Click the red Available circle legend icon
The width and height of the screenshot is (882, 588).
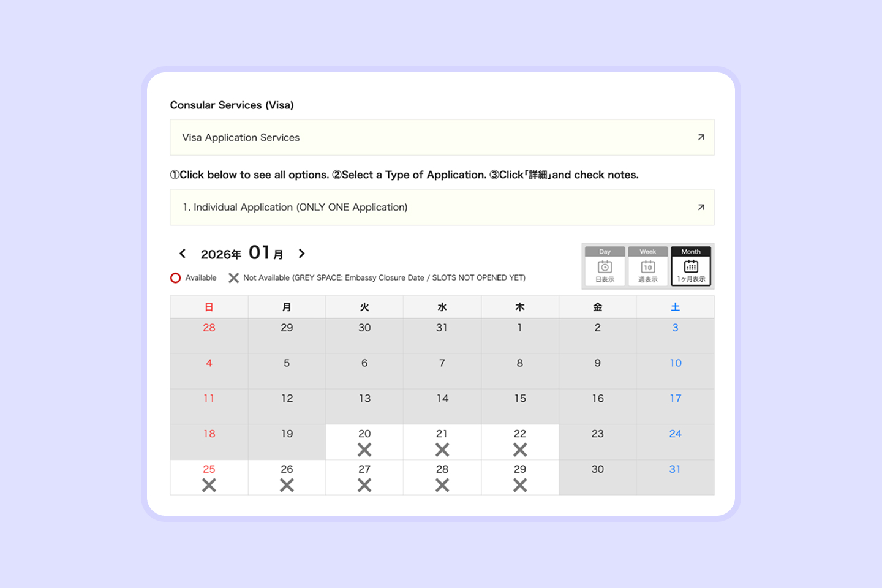(x=176, y=278)
